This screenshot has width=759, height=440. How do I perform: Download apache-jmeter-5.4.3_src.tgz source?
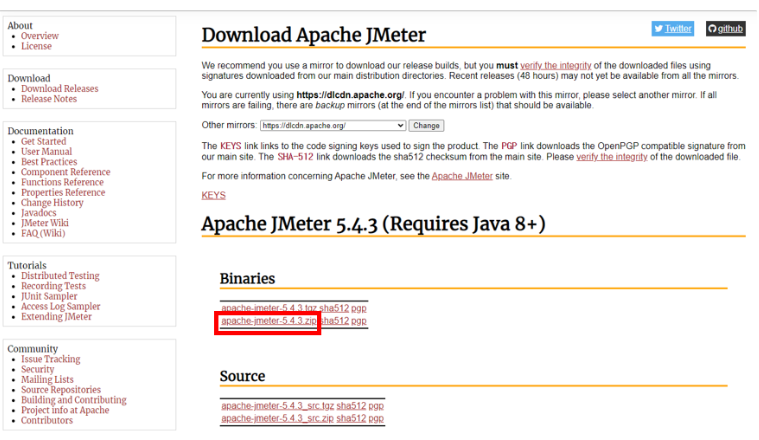point(278,406)
